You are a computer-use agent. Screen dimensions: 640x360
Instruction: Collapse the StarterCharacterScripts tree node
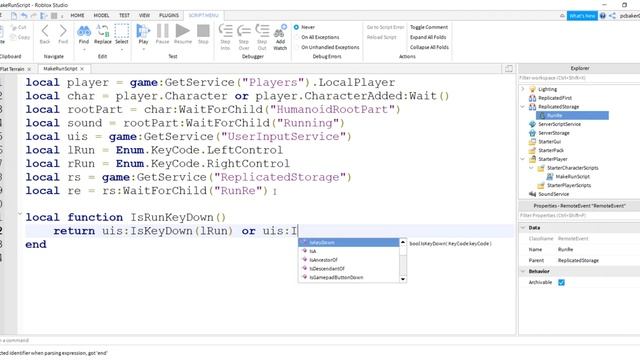point(531,168)
